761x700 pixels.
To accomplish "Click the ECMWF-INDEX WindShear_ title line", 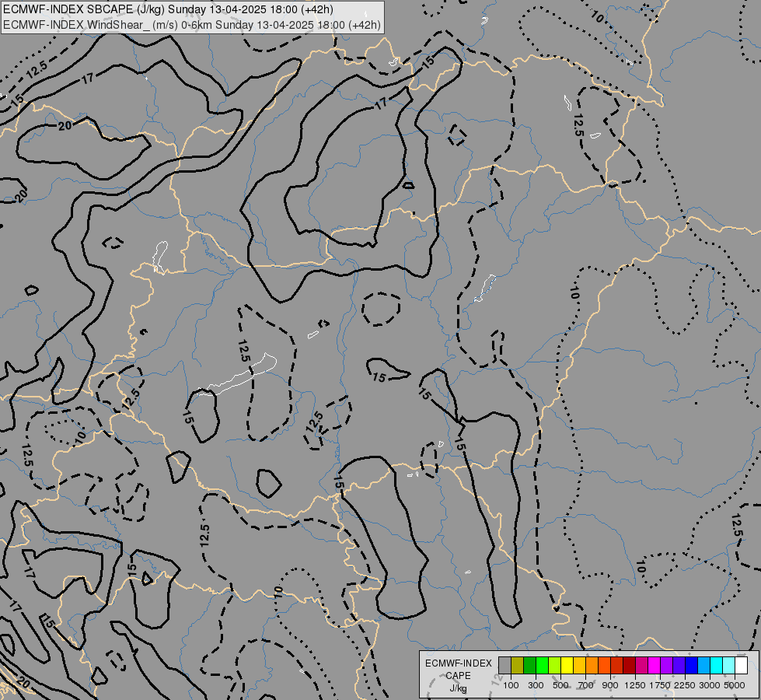I will coord(192,25).
